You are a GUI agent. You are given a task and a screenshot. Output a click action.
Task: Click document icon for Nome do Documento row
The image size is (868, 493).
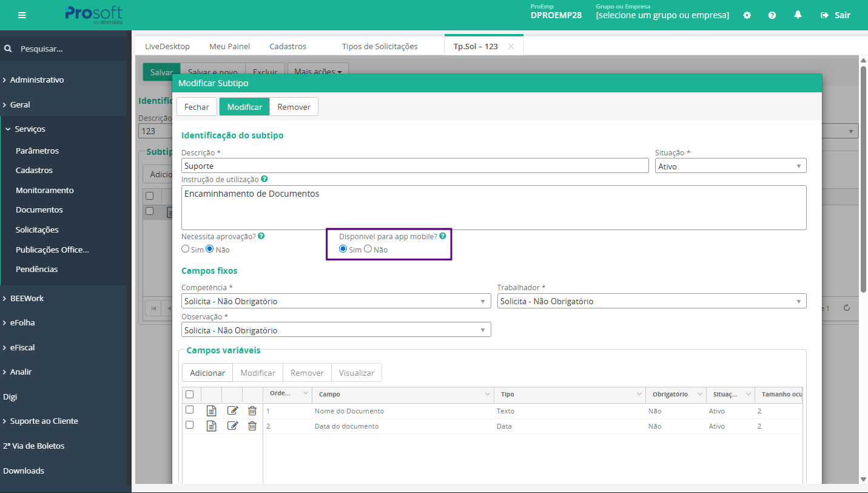pyautogui.click(x=211, y=411)
